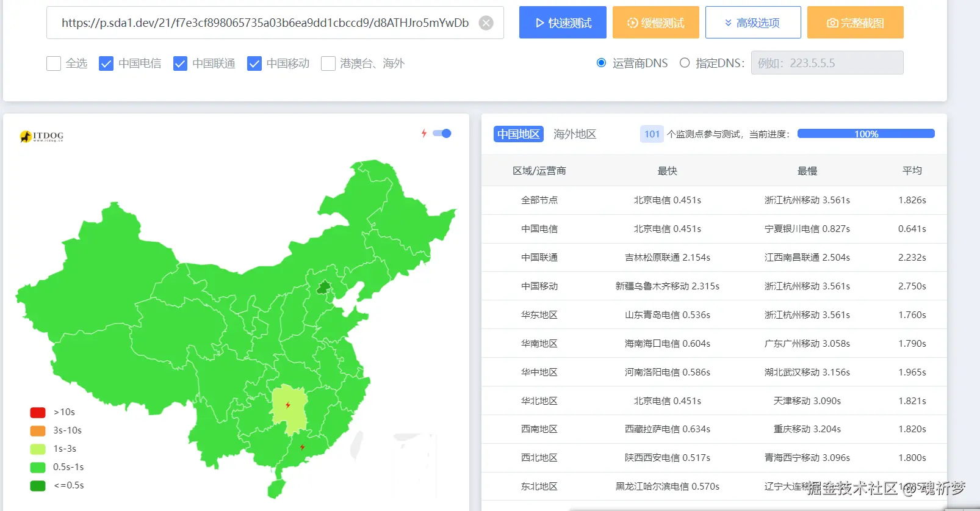Select the dark green Beijing region on map
980x511 pixels.
(323, 287)
